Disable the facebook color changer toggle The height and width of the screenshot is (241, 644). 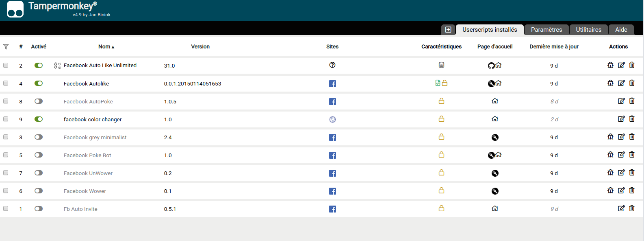coord(39,119)
